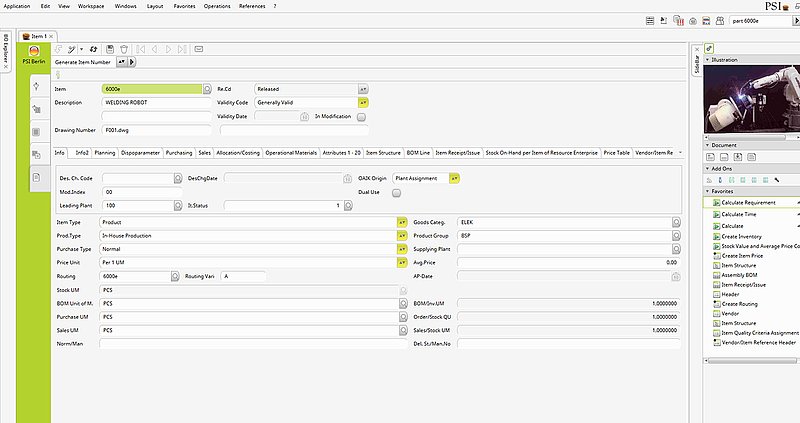Collapse the Add Ons section
The width and height of the screenshot is (800, 423).
point(708,168)
